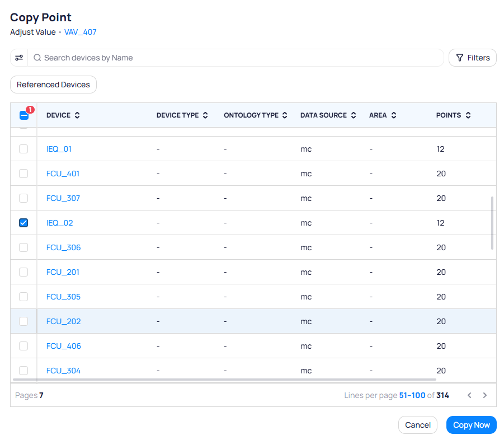Sort by Ontology Type column arrows
The height and width of the screenshot is (440, 504).
[x=285, y=115]
